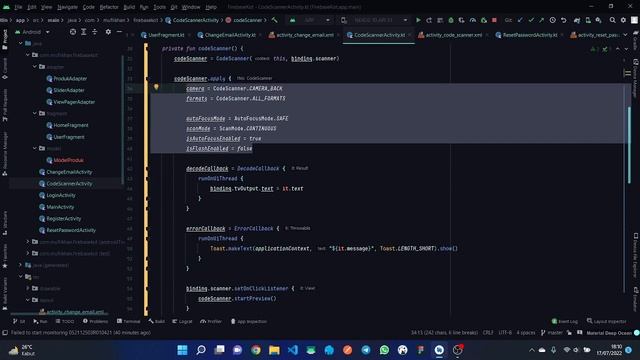The image size is (640, 360).
Task: Click Git push arrow icon
Action: (541, 20)
